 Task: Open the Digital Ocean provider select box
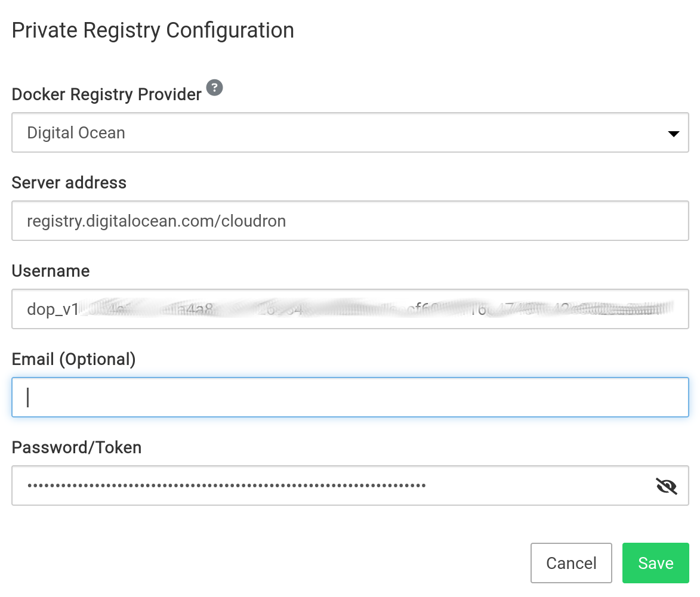pos(350,132)
